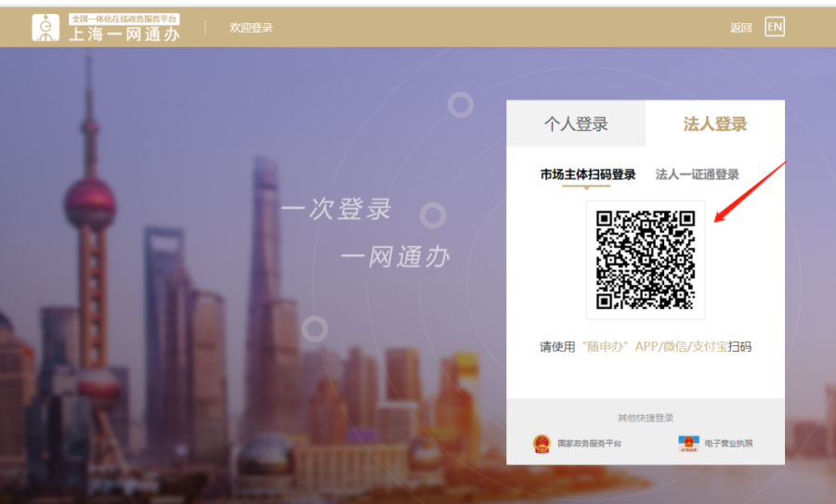The image size is (836, 504).
Task: Click the 欢迎登录 header text
Action: click(x=251, y=28)
